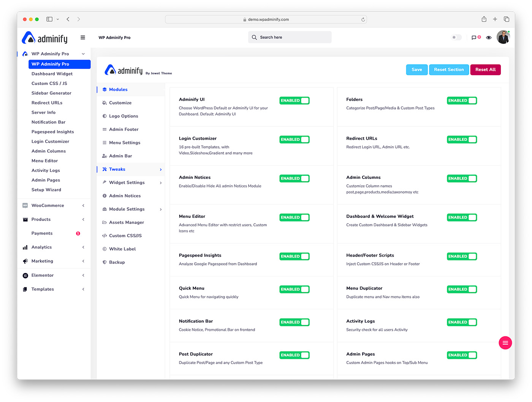Expand the Products submenu arrow
The image size is (532, 402).
(x=83, y=219)
